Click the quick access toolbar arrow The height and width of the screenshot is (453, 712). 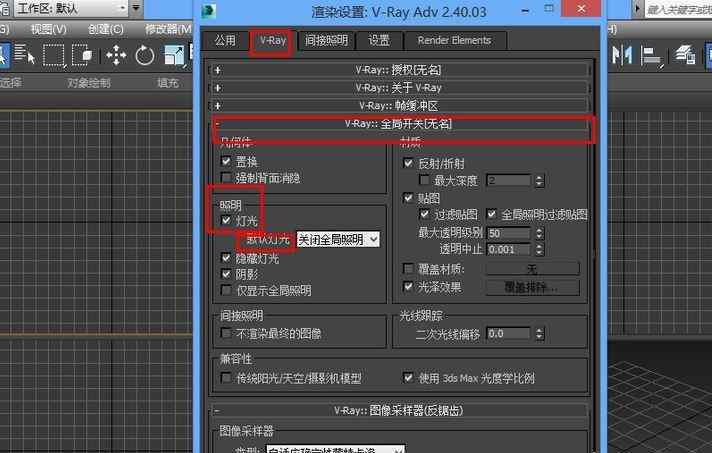pyautogui.click(x=137, y=8)
